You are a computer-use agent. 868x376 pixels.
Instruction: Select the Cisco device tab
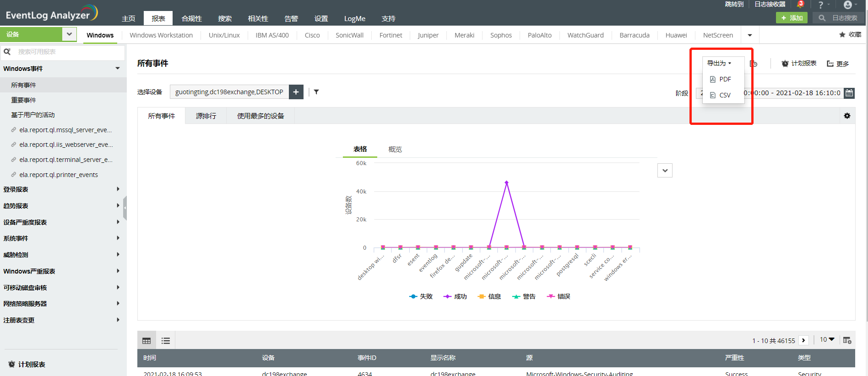coord(312,35)
